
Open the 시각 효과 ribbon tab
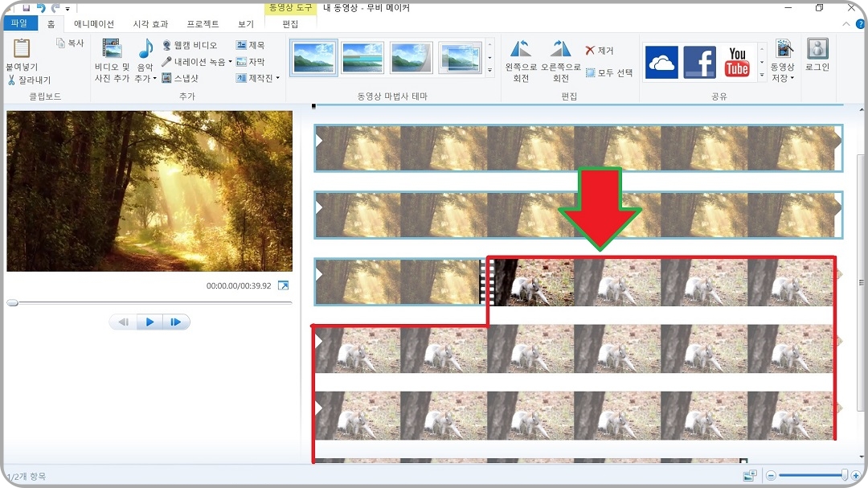150,24
